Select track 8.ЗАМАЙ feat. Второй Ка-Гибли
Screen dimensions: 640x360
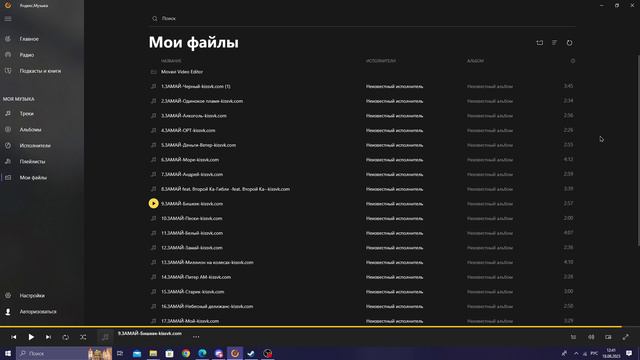click(x=362, y=189)
